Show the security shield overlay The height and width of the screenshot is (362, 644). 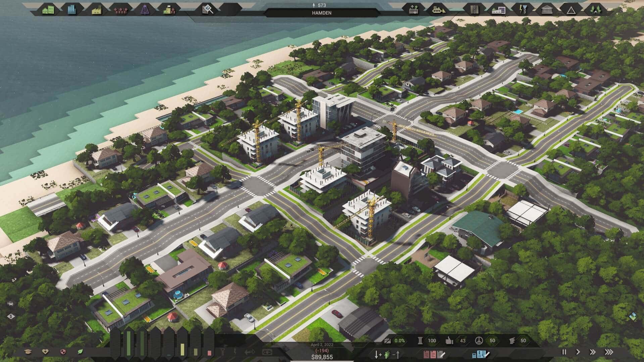[63, 352]
